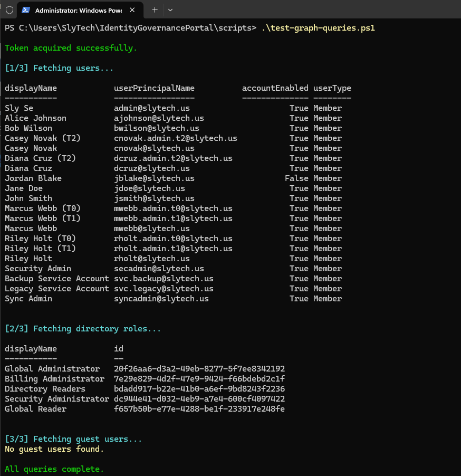Image resolution: width=461 pixels, height=476 pixels.
Task: Click 'Marcus Webb (T0)' display name
Action: tap(43, 208)
